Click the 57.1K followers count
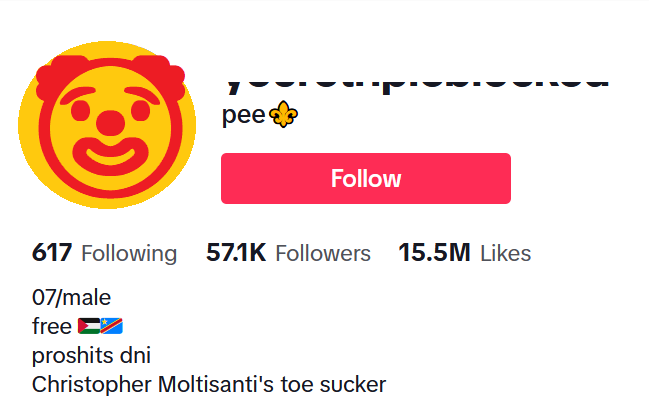Screen dimensions: 649x403 tap(236, 253)
